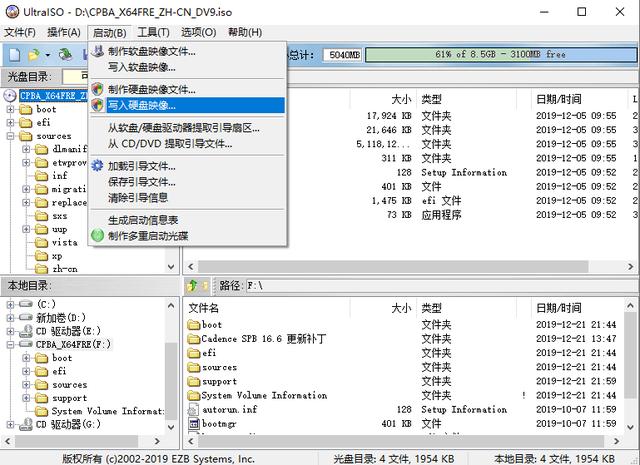Open dropdown arrow next to open icon

click(x=48, y=55)
